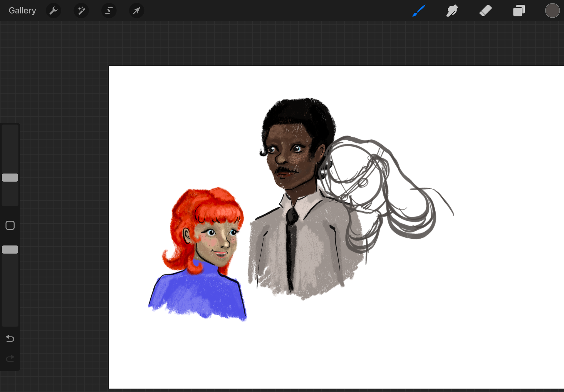Click the brush size slider handle
The width and height of the screenshot is (564, 392).
coord(10,177)
